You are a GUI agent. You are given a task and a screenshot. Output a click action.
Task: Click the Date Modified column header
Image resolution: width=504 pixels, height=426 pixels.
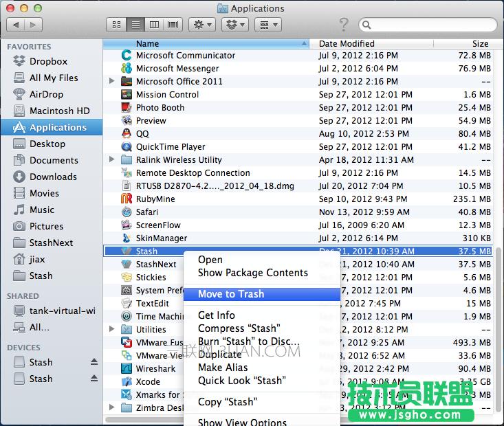tap(347, 44)
